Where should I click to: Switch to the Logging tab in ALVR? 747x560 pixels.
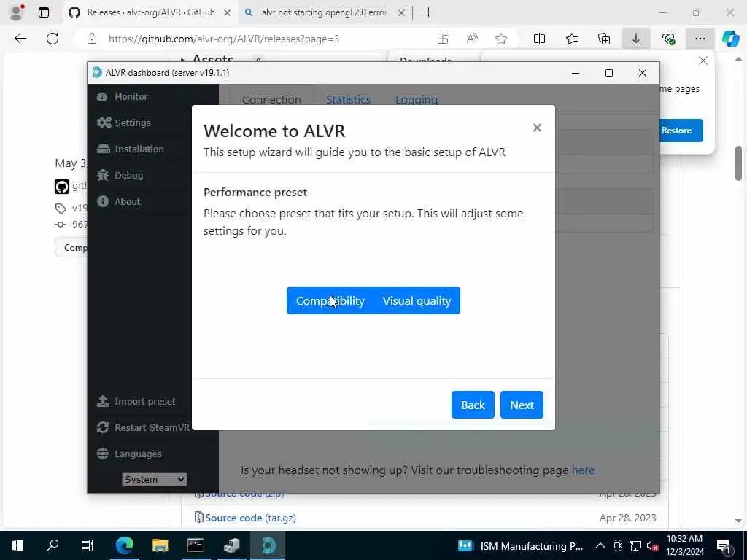coord(417,99)
